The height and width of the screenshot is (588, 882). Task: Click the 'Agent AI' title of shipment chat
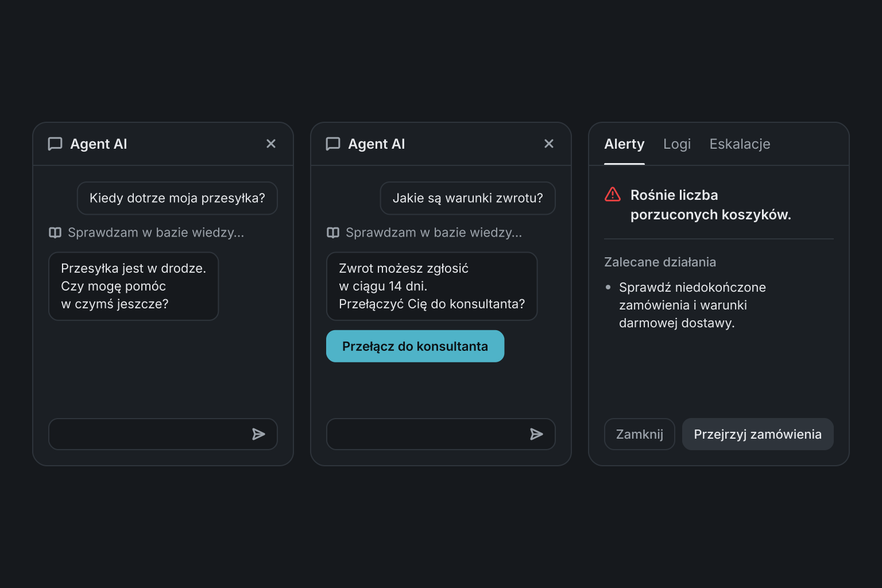99,144
